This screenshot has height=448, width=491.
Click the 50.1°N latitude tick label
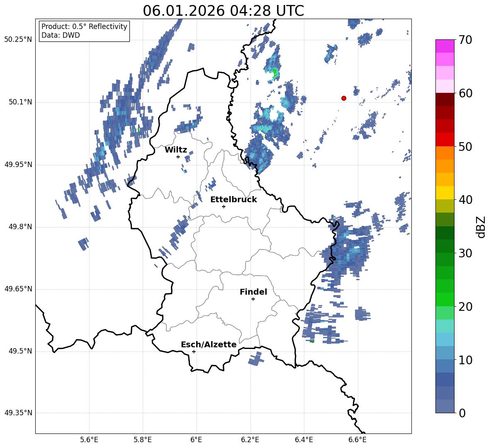tap(21, 102)
